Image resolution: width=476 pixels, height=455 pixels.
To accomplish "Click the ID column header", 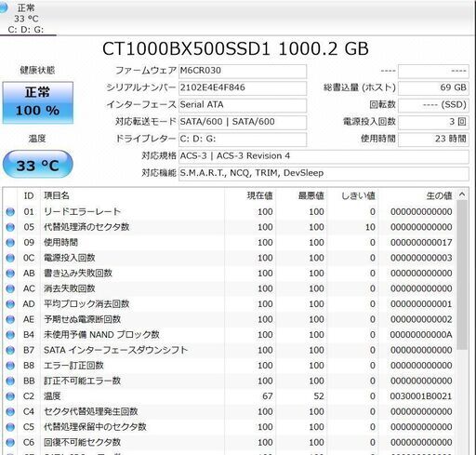I will [x=29, y=195].
